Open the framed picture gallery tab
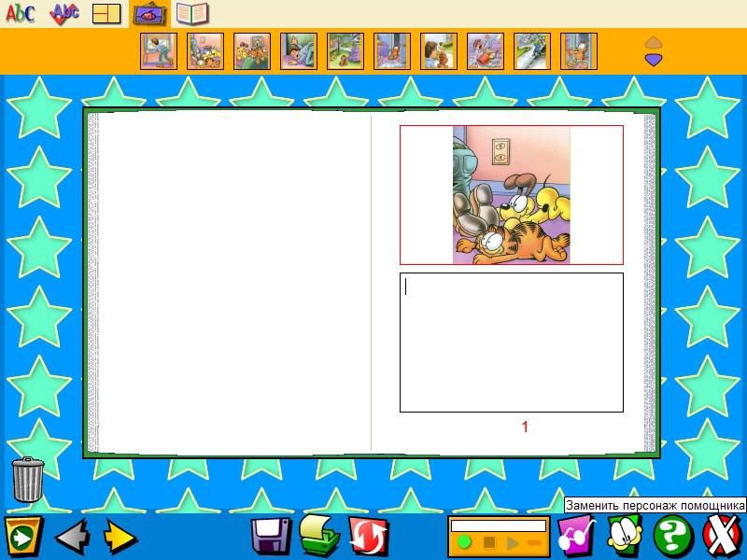Viewport: 747px width, 560px height. pyautogui.click(x=149, y=14)
